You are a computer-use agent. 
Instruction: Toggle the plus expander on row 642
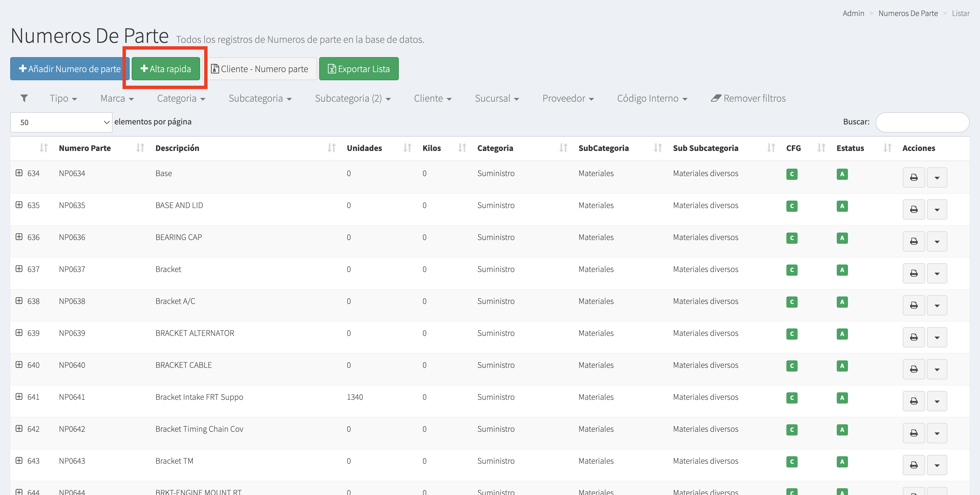19,428
